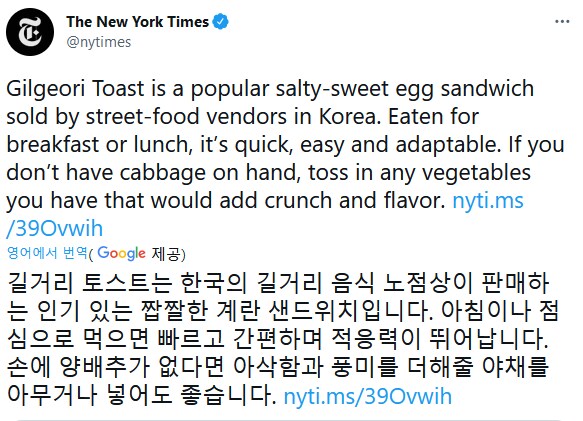Open nyti.ms/39Ovwih link in Korean translation
This screenshot has height=421, width=583.
[368, 396]
